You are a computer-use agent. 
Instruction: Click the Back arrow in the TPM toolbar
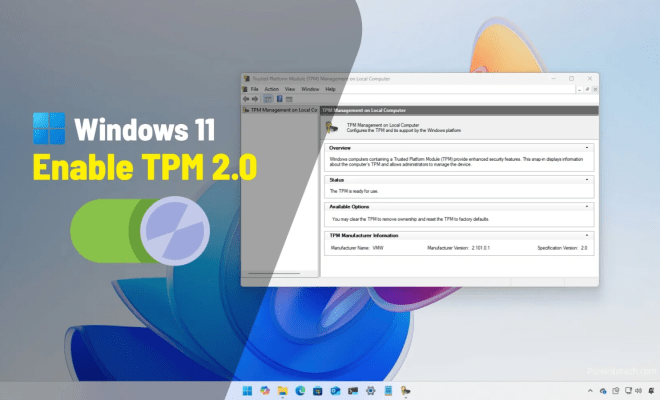tap(246, 99)
